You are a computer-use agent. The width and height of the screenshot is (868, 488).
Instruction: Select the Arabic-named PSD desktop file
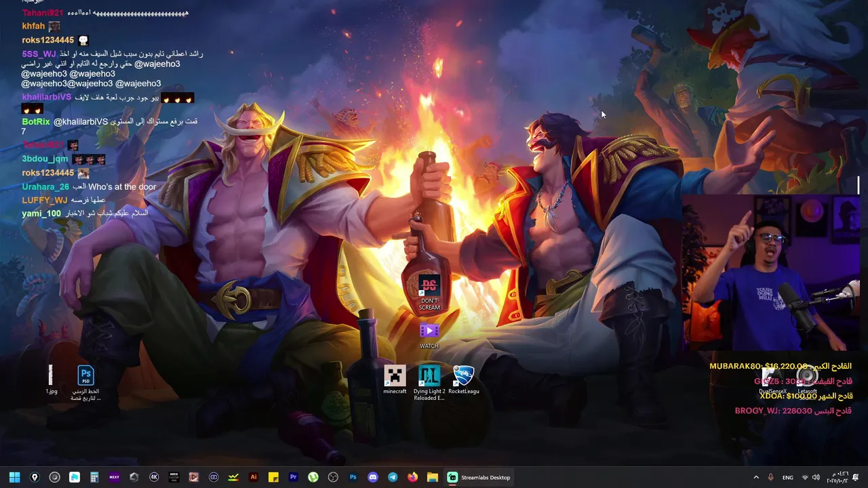pyautogui.click(x=85, y=384)
